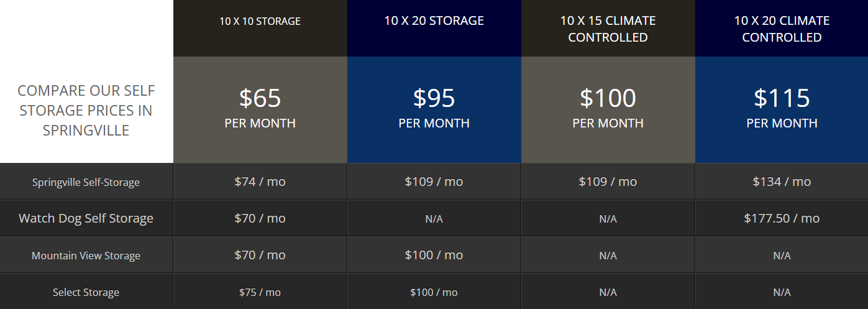Click Compare Our Self Storage Prices heading
The height and width of the screenshot is (309, 868).
point(86,111)
